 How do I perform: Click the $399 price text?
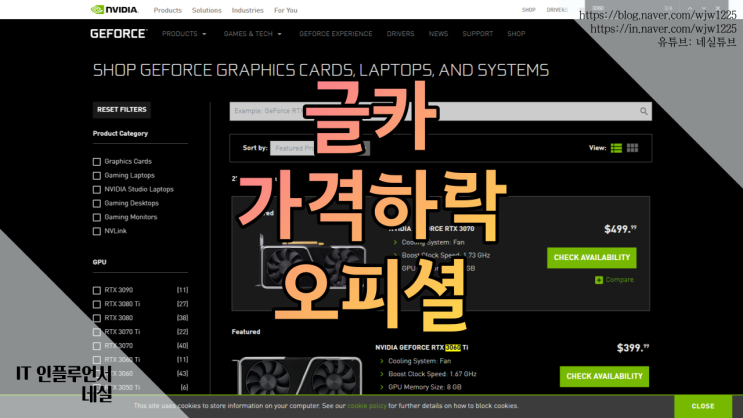pos(633,348)
